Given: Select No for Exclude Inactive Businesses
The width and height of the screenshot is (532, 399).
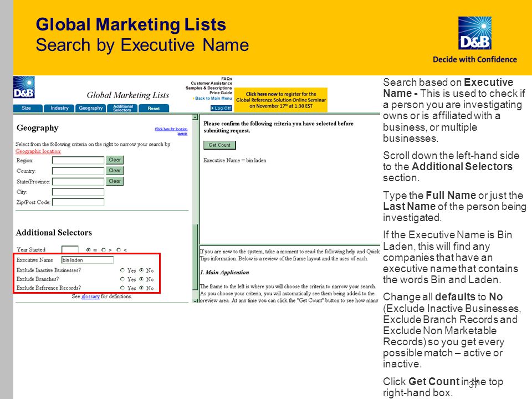Looking at the screenshot, I should (x=141, y=270).
